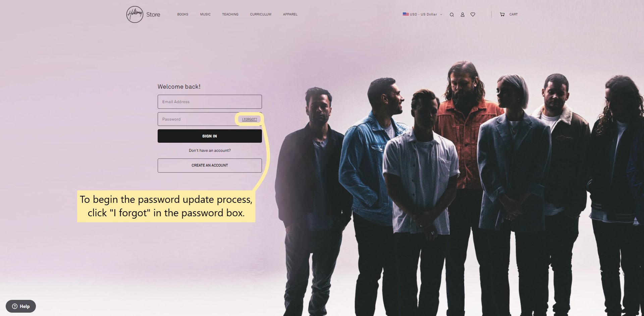This screenshot has height=316, width=644.
Task: Click Create an Account button
Action: point(210,166)
